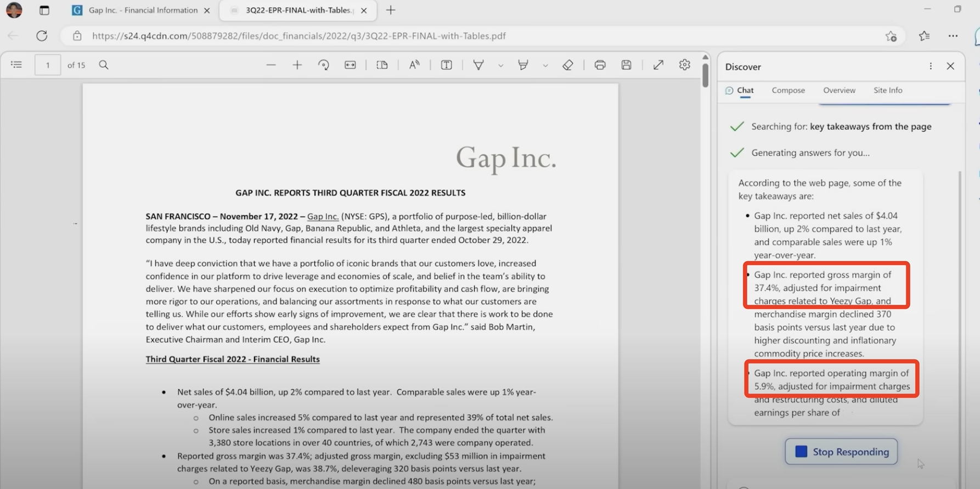Print the PDF document
Image resolution: width=980 pixels, height=489 pixels.
(600, 65)
